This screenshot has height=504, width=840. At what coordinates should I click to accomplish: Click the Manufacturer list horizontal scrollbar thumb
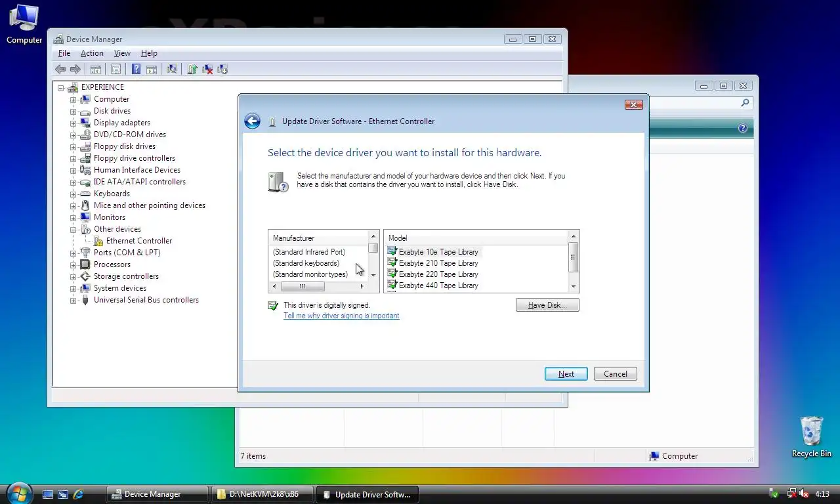coord(303,286)
